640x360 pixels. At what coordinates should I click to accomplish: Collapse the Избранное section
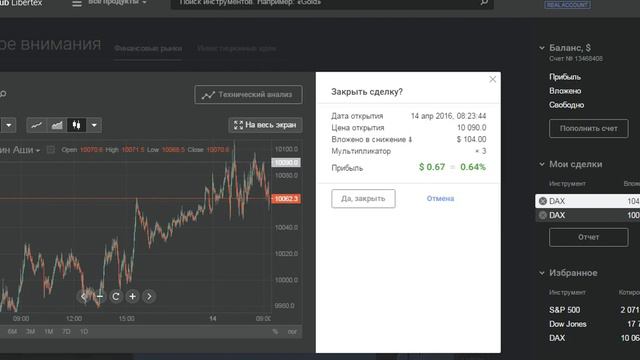pyautogui.click(x=542, y=273)
